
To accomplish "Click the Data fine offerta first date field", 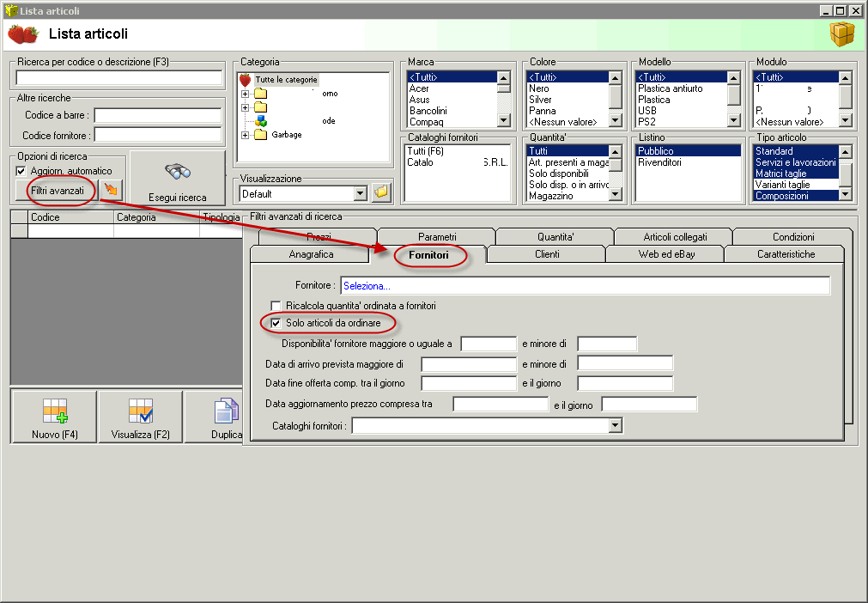I will click(x=468, y=383).
